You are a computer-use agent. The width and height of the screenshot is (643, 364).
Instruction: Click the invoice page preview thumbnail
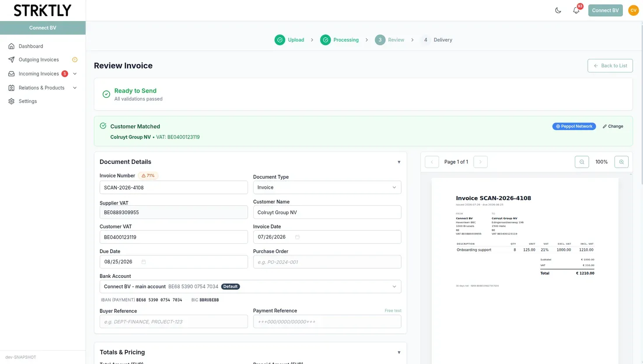(525, 271)
